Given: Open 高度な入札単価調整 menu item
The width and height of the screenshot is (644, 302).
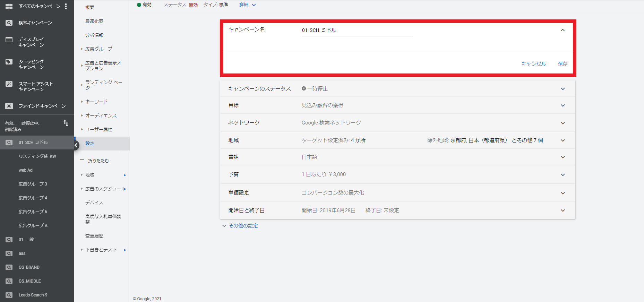Looking at the screenshot, I should click(x=103, y=219).
